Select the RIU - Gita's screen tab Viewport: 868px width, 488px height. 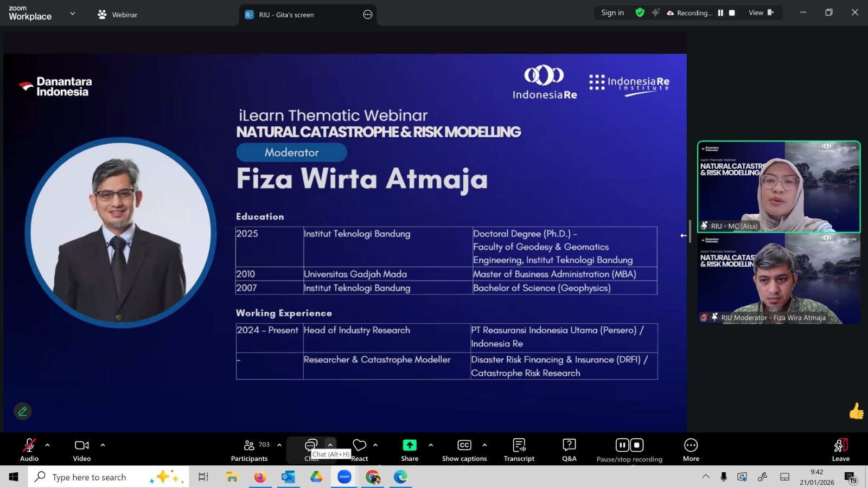(286, 15)
